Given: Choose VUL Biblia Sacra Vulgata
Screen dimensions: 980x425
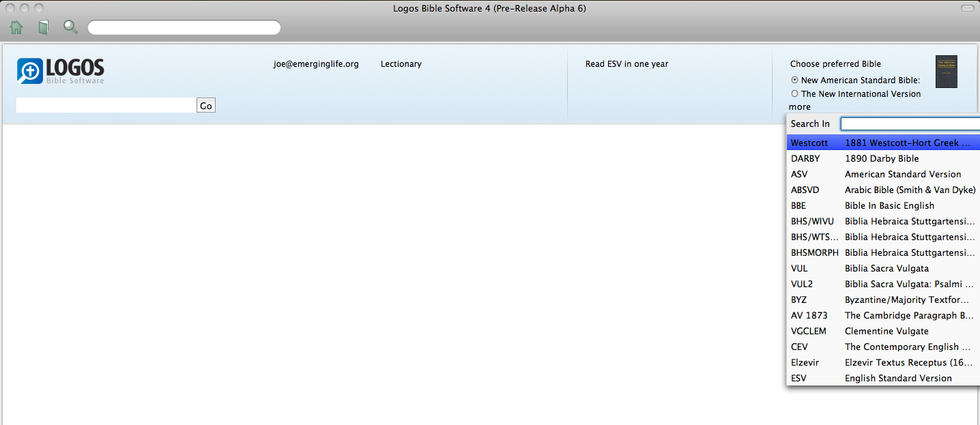Looking at the screenshot, I should (x=883, y=268).
